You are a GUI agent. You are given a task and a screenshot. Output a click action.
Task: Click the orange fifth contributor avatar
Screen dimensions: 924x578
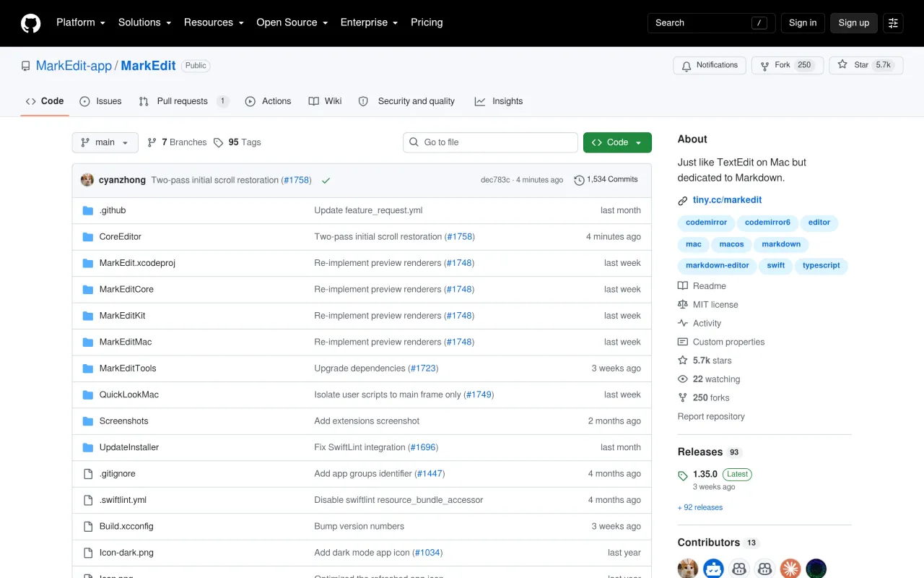(790, 569)
